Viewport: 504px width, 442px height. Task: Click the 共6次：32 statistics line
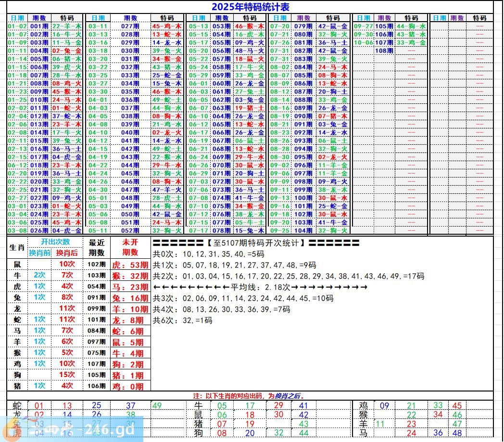point(183,320)
